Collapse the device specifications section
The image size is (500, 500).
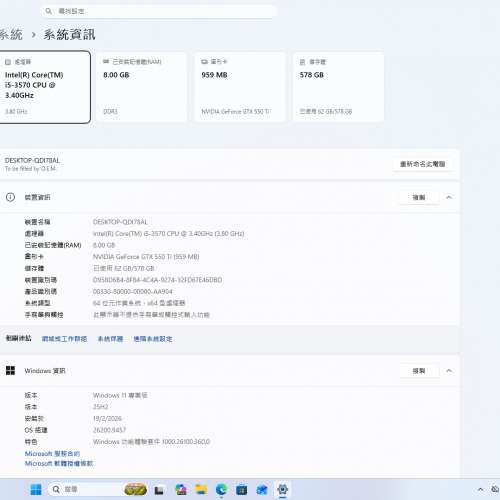449,197
